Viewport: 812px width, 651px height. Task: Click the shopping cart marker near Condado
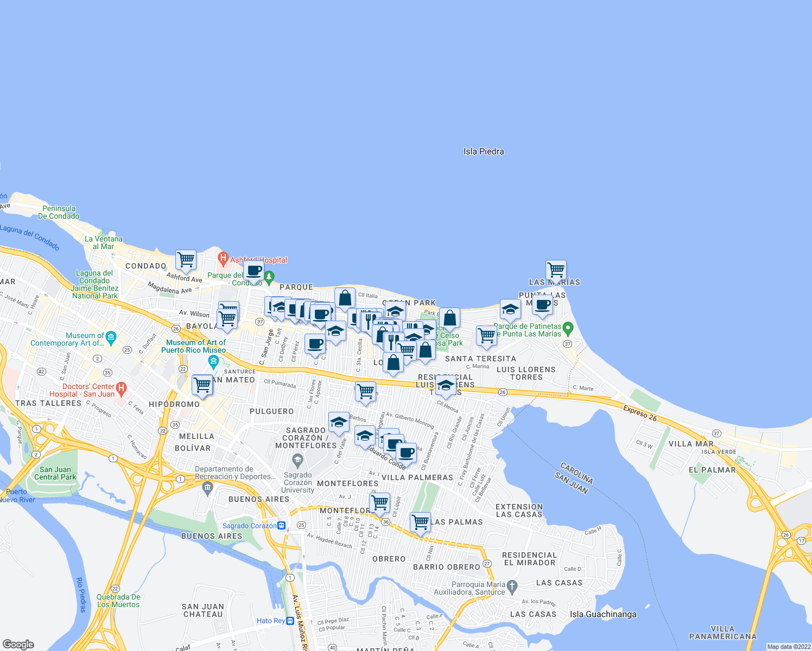click(186, 260)
